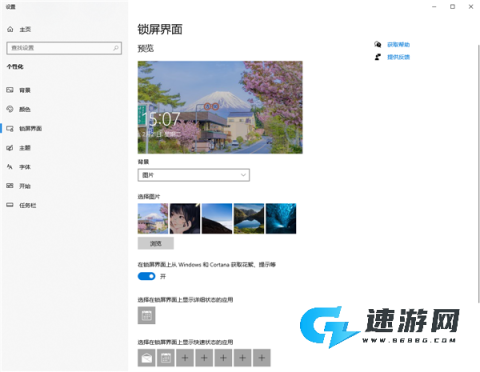Open the 开始 page label in sidebar
Screen dimensions: 480x372
25,186
